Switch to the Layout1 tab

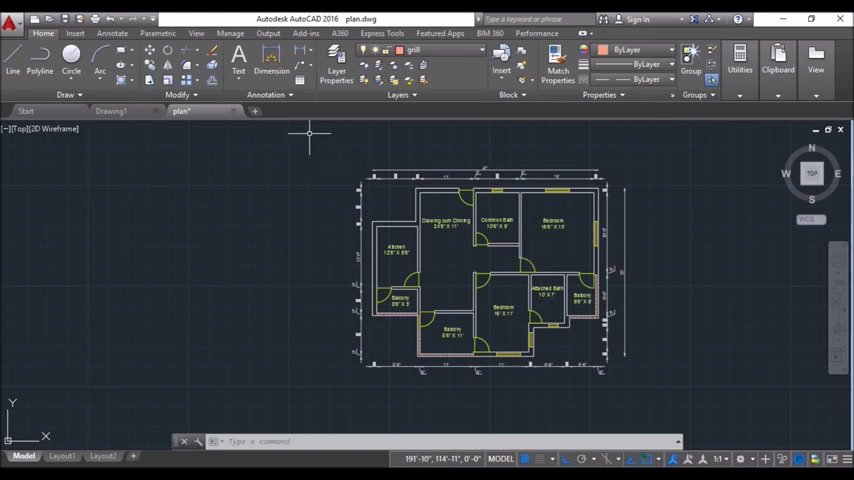(x=62, y=456)
